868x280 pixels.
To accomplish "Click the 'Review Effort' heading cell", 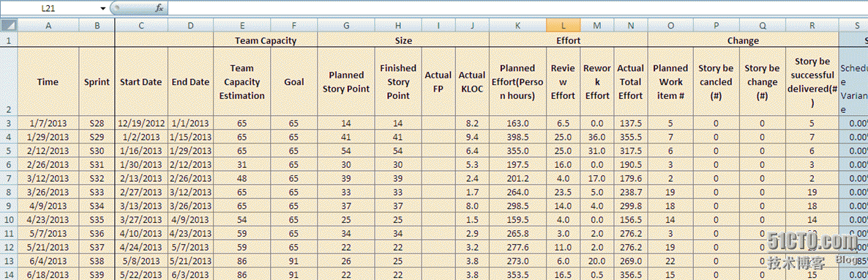I will click(563, 82).
